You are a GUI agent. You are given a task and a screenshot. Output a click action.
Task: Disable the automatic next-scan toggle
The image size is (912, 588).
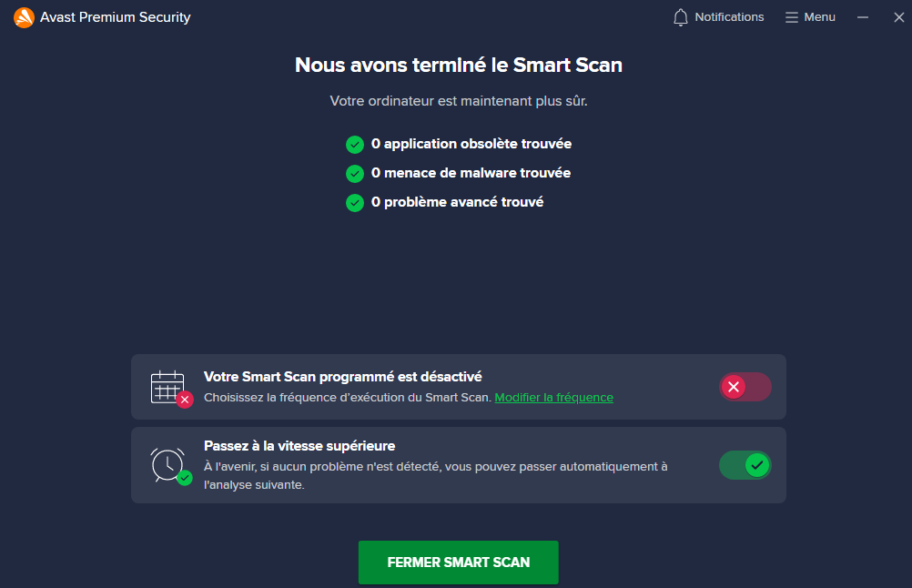pos(745,465)
